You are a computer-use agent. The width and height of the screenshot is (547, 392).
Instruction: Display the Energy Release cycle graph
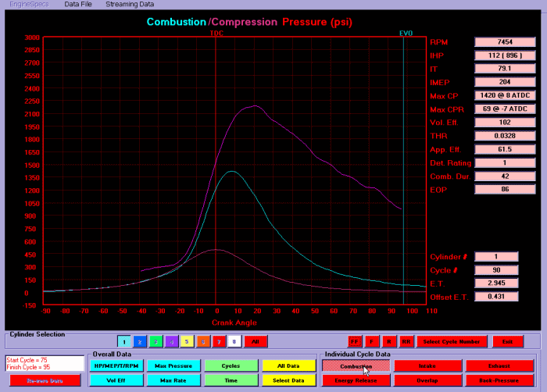(x=356, y=380)
